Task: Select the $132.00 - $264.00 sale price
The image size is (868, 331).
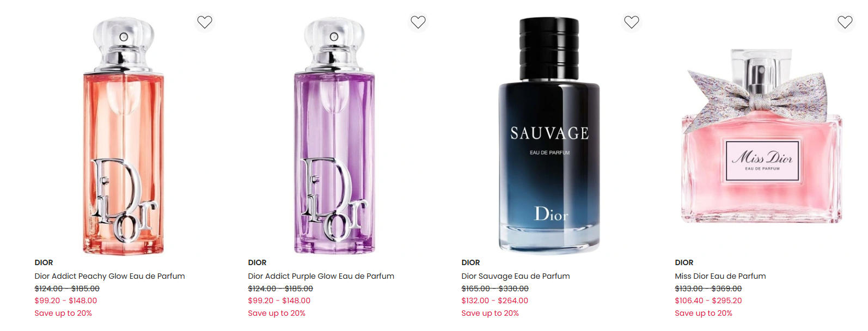Action: pos(495,301)
